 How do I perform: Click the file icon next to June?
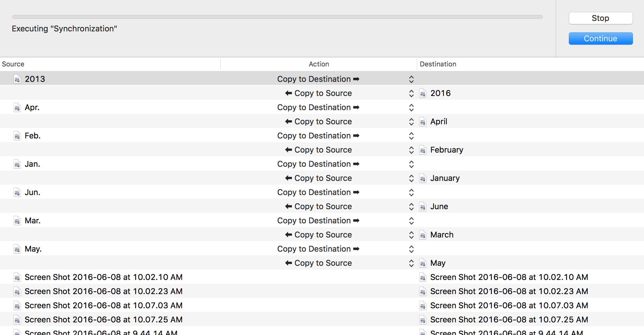pyautogui.click(x=423, y=206)
